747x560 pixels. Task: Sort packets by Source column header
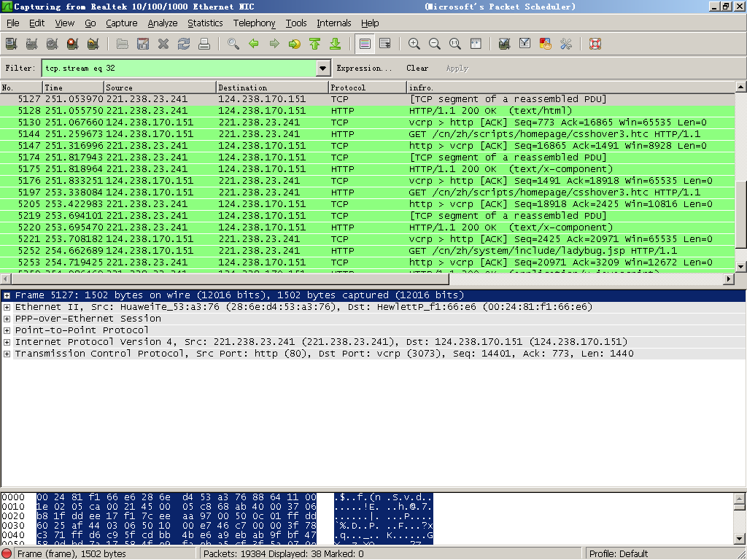[160, 87]
